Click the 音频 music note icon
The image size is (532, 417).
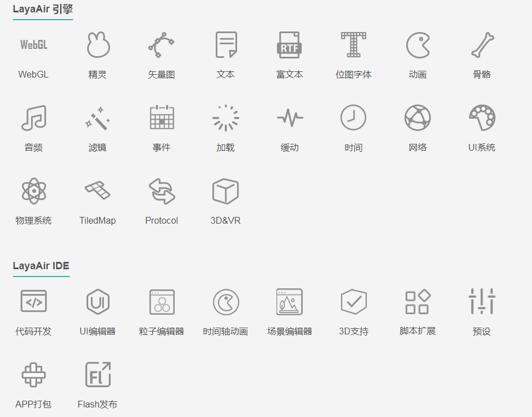point(34,117)
